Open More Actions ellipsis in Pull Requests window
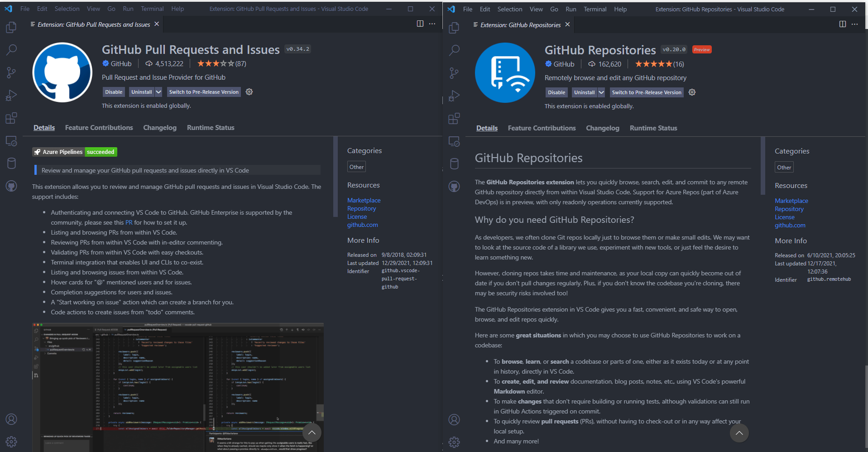 pos(432,24)
